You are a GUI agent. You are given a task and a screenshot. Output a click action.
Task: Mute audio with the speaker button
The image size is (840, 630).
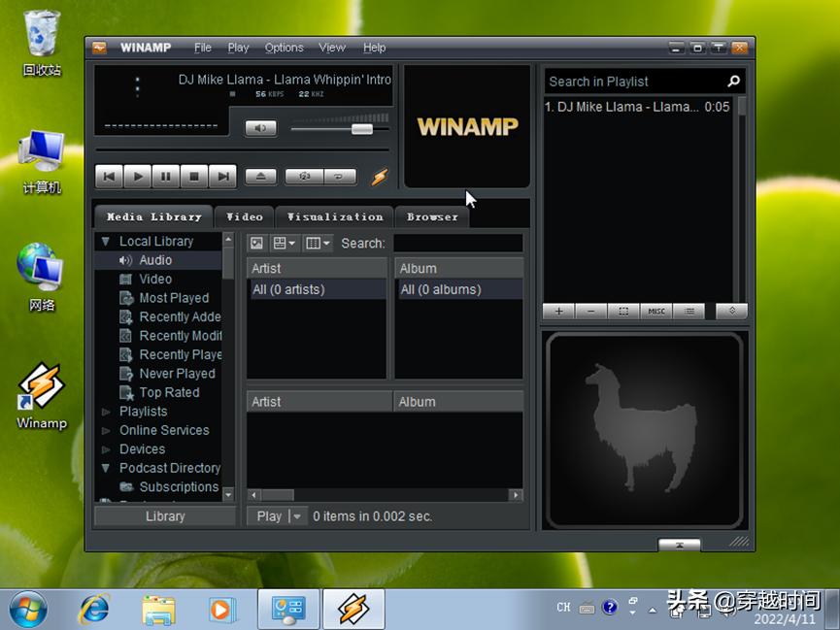261,128
